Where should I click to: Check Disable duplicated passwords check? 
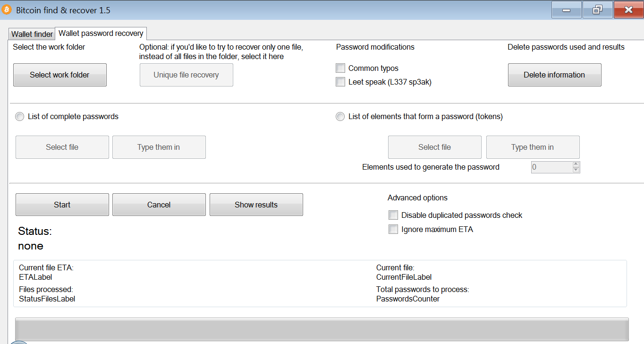(393, 215)
